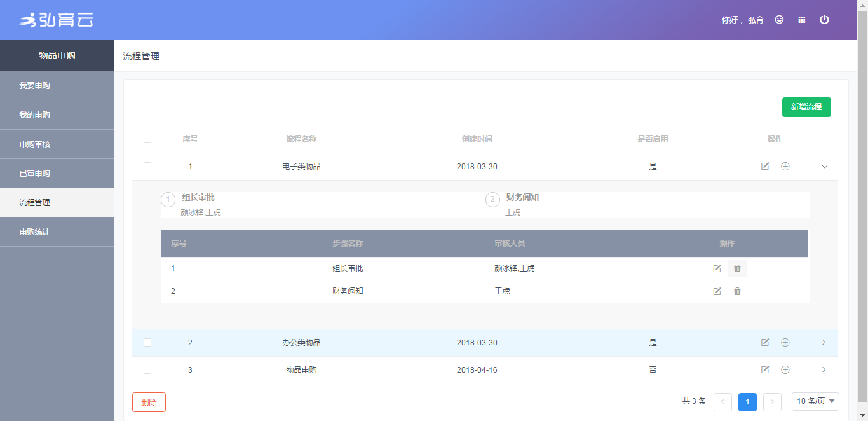This screenshot has width=868, height=421.
Task: Delete the 组长审批 step via trash icon
Action: coord(737,268)
